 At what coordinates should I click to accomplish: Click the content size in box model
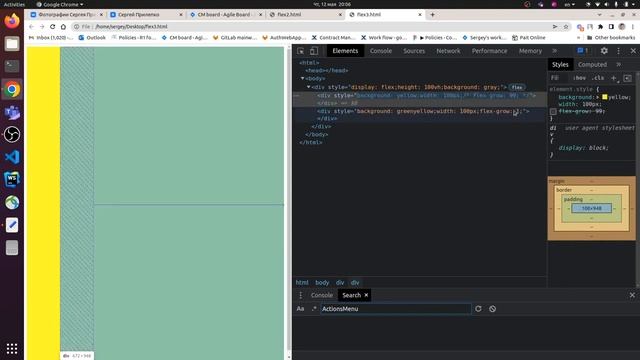591,209
